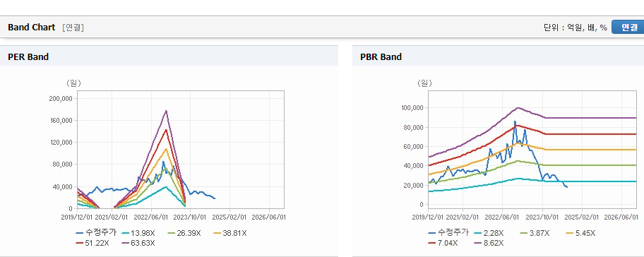
Task: Toggle 3.87X series in PBR legend
Action: tap(535, 233)
